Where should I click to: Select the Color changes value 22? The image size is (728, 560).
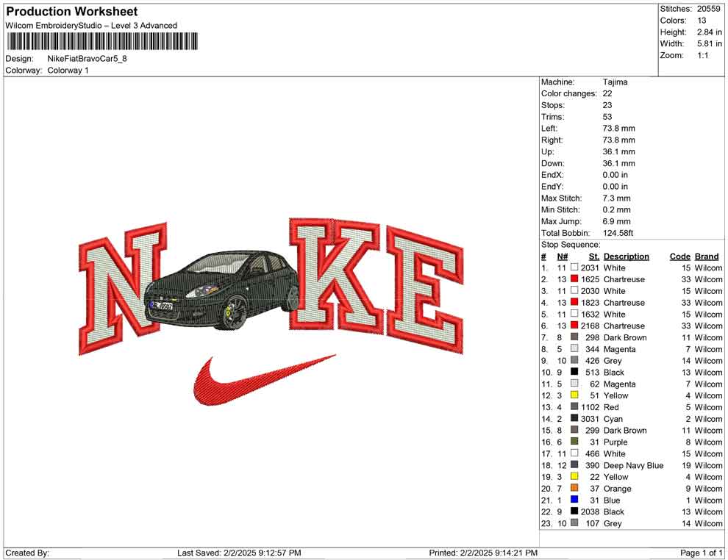coord(607,93)
